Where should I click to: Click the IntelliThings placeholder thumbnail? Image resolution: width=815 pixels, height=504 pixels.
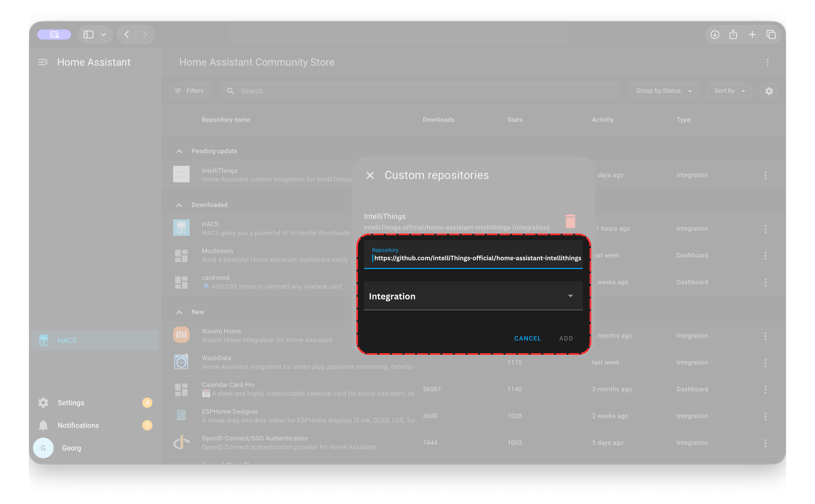(x=181, y=174)
